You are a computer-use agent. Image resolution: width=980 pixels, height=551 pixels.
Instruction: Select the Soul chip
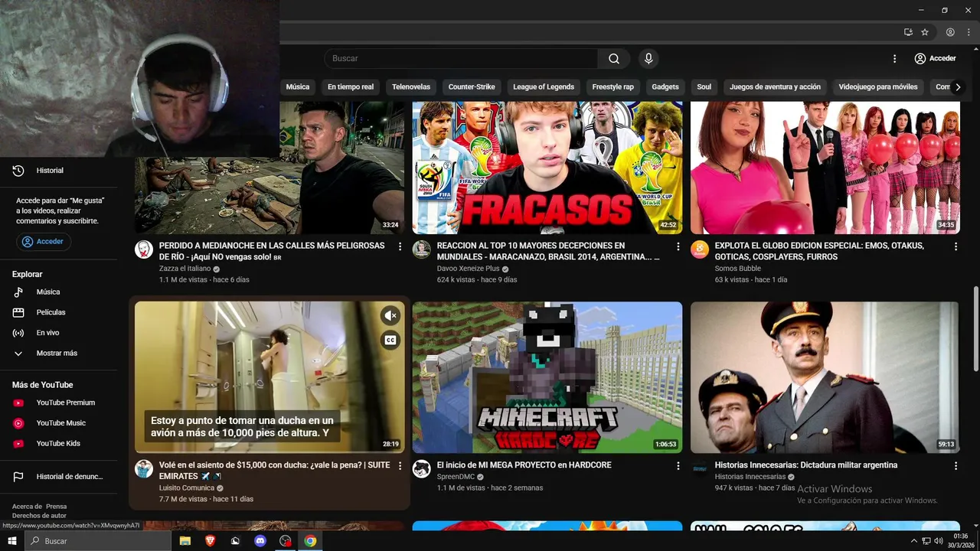704,87
